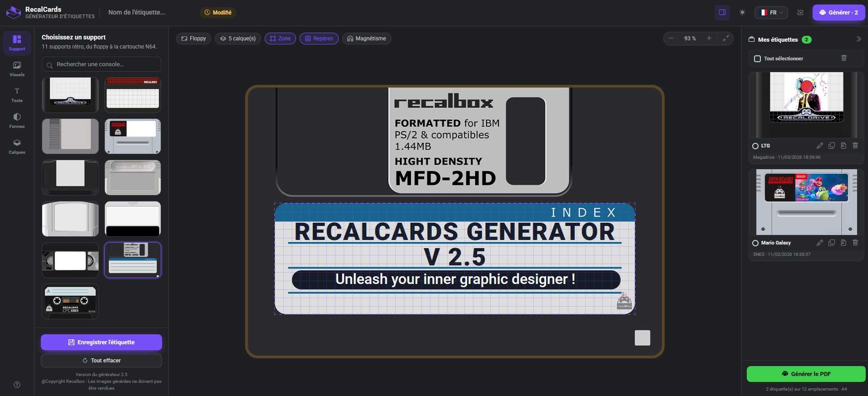Click the Floppy support chip in the toolbar
The image size is (868, 396).
click(193, 39)
